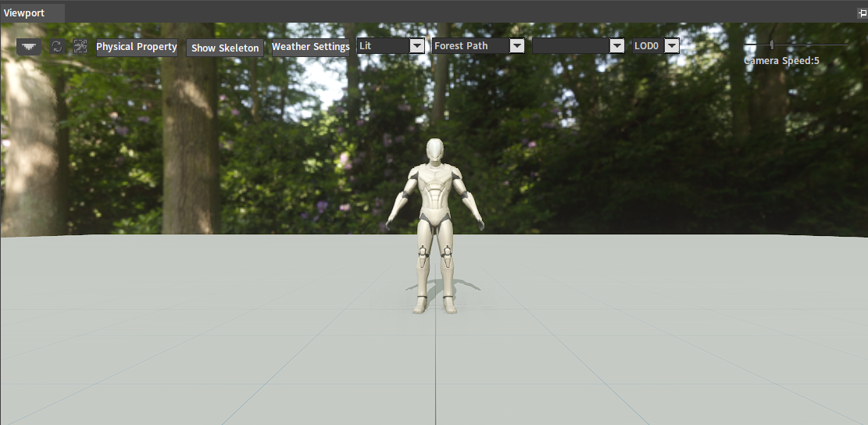Toggle the Physical Property display
The image size is (868, 425).
tap(137, 47)
